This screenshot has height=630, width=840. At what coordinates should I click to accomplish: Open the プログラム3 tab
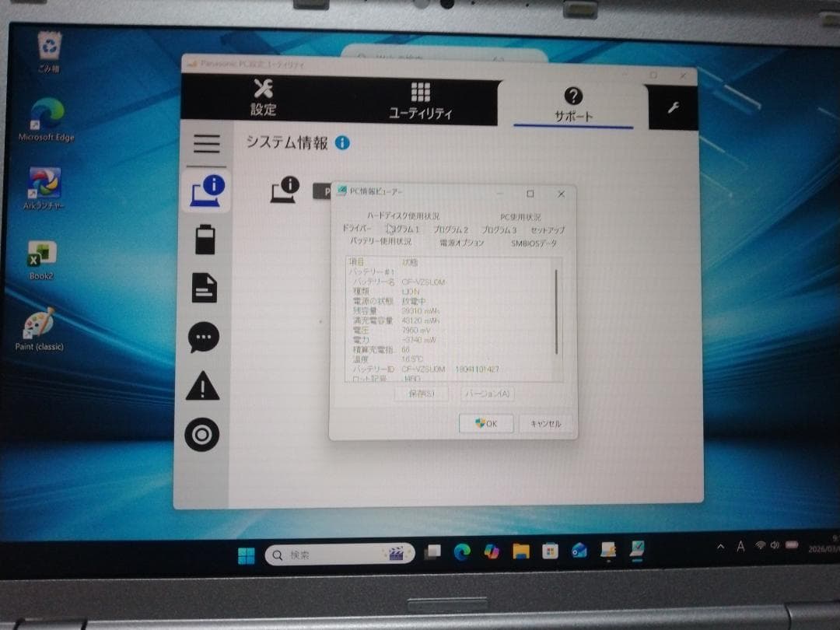click(x=499, y=229)
